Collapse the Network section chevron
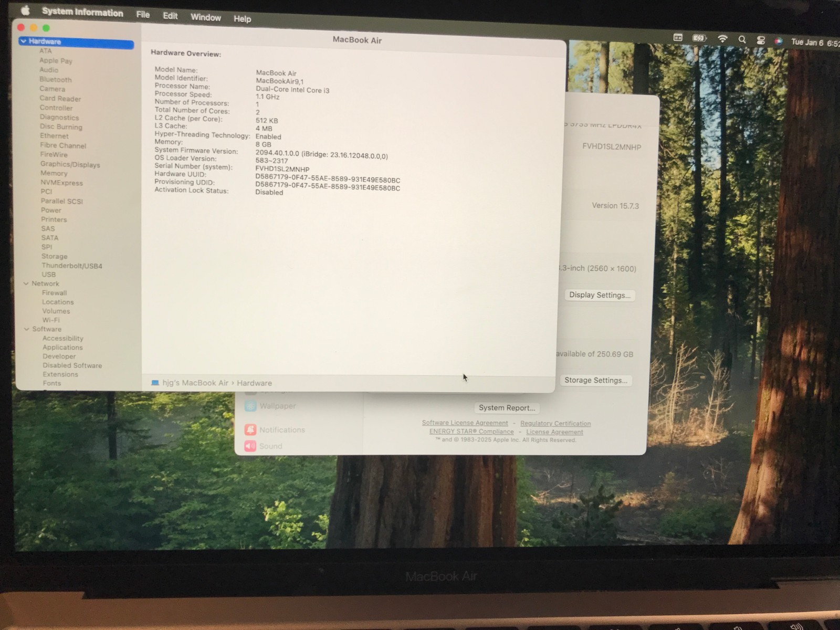This screenshot has height=630, width=840. point(26,283)
